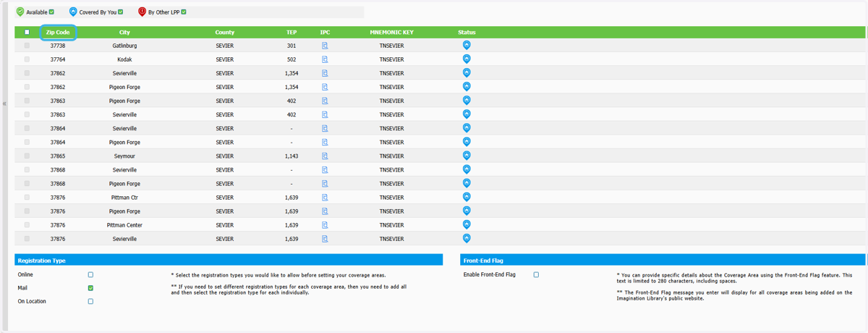Click status pin for 37864 Pigeon Forge row
Screen dimensions: 868x333
coord(467,142)
